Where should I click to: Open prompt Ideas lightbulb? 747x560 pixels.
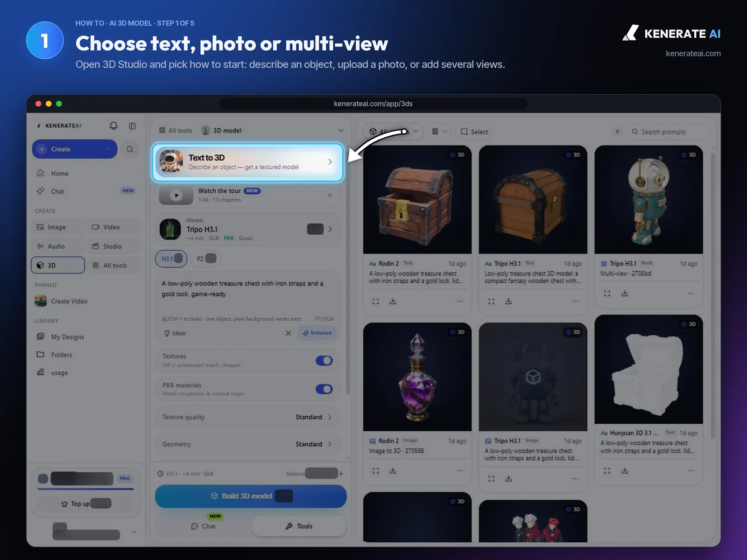pos(175,333)
